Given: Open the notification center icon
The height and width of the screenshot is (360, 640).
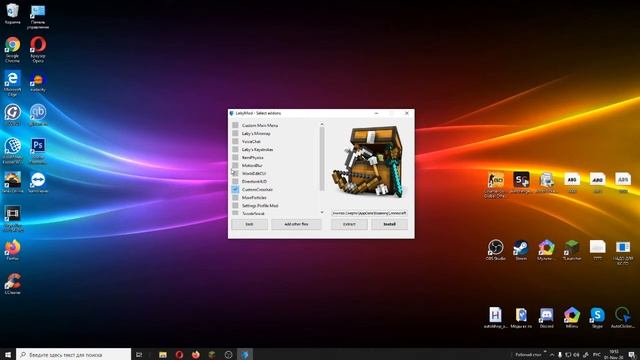Looking at the screenshot, I should (632, 355).
